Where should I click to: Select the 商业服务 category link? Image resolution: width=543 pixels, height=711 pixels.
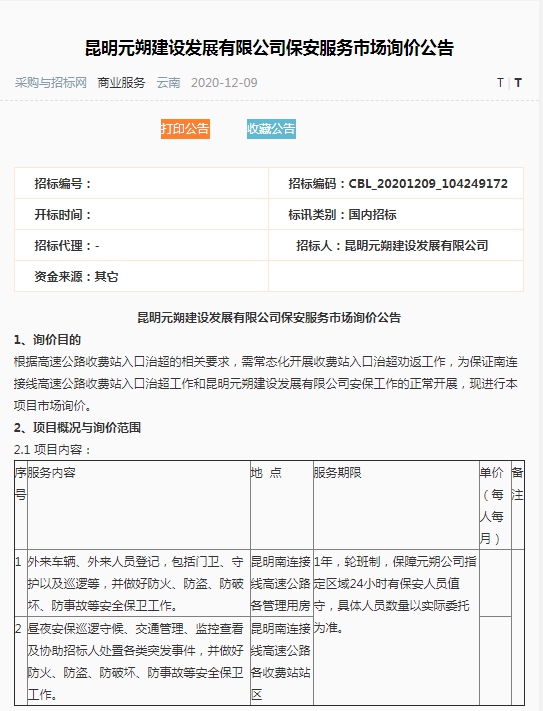click(x=121, y=83)
